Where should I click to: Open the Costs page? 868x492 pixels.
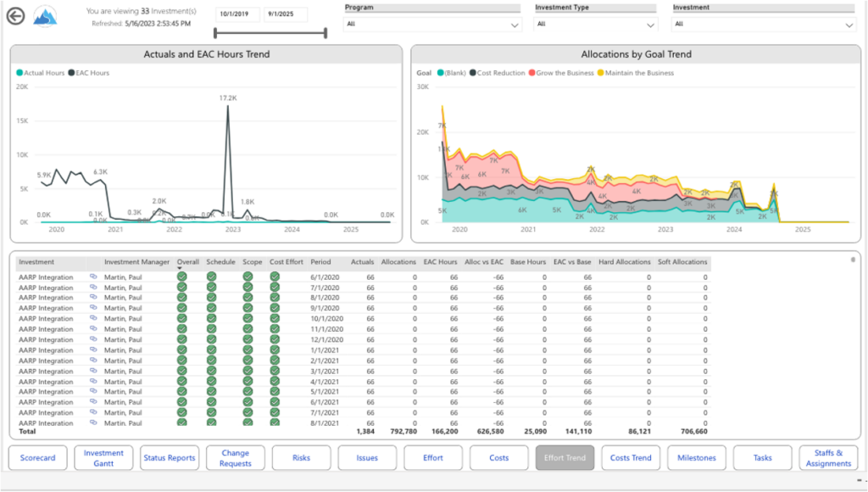[498, 458]
